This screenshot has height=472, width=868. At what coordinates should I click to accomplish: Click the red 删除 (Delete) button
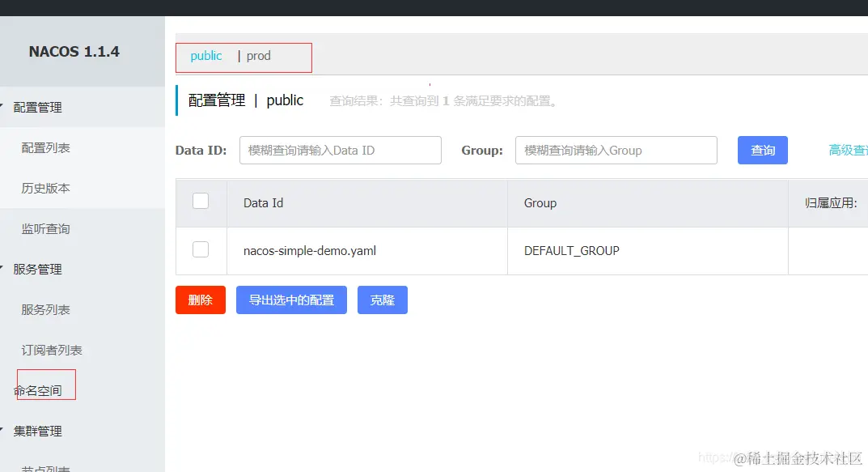(x=200, y=300)
